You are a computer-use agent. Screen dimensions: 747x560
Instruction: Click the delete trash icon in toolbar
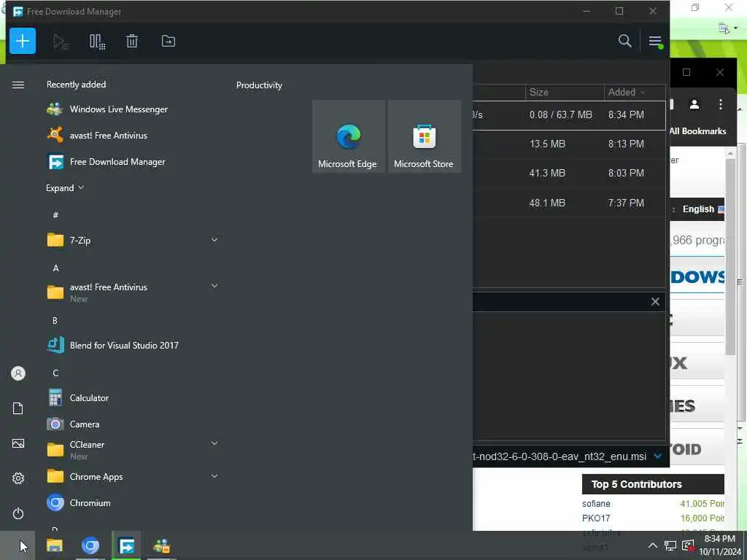[132, 42]
